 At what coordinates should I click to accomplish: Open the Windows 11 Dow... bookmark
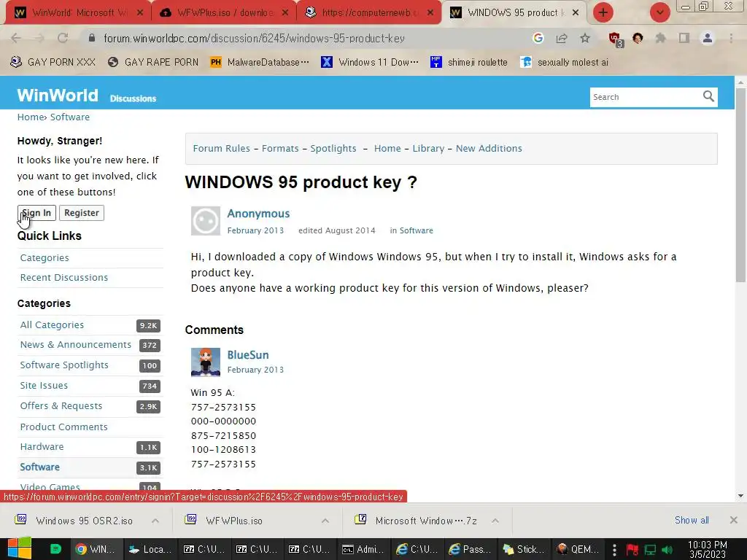[370, 63]
